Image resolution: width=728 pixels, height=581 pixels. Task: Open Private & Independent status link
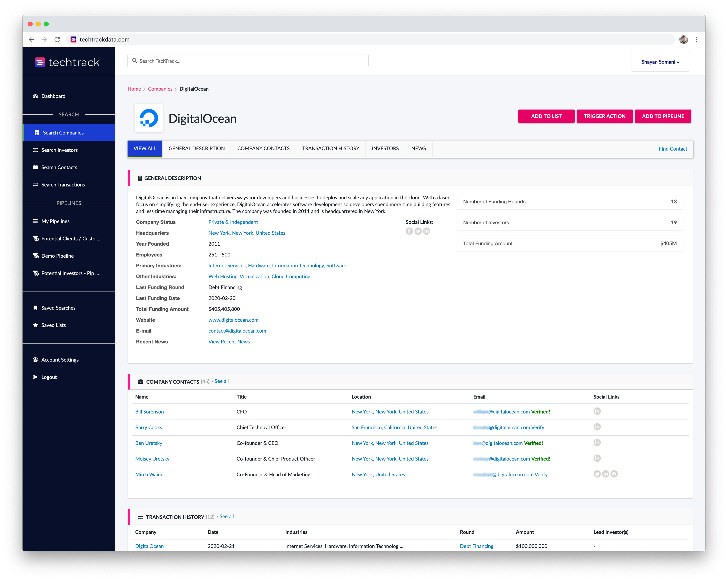(x=233, y=222)
